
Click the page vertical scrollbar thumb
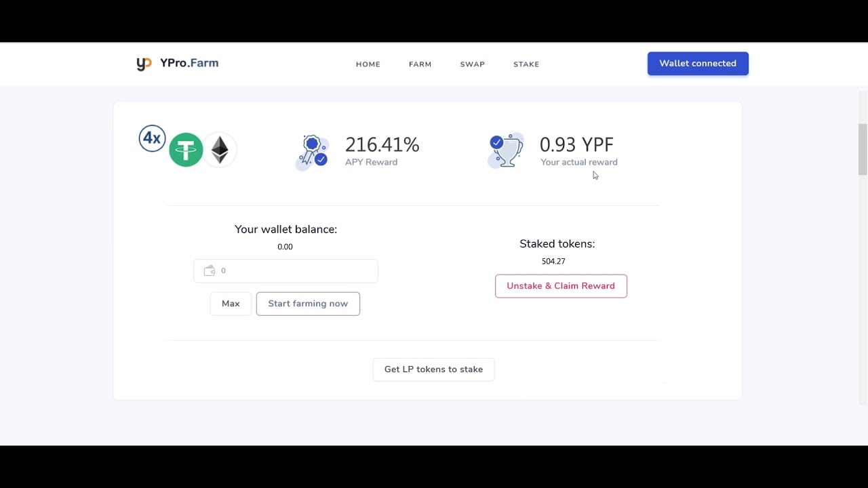point(863,149)
